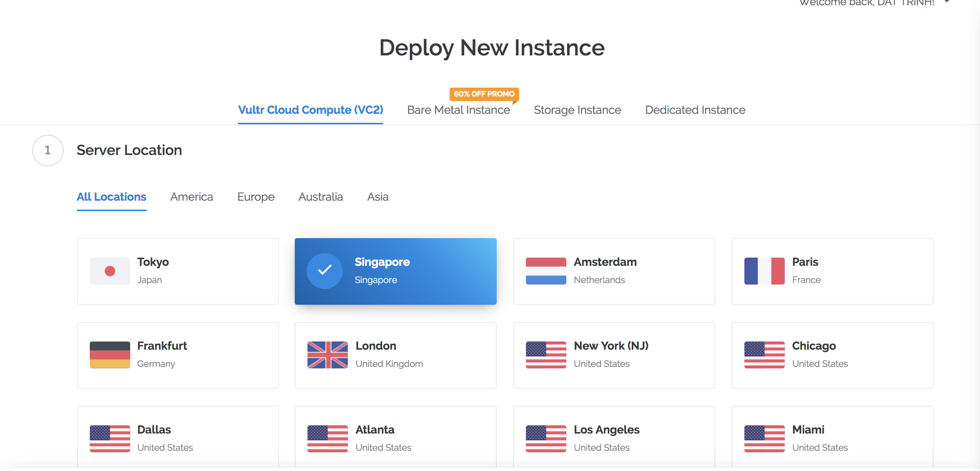Click the 60% OFF PROMO badge
This screenshot has height=471, width=980.
[484, 94]
